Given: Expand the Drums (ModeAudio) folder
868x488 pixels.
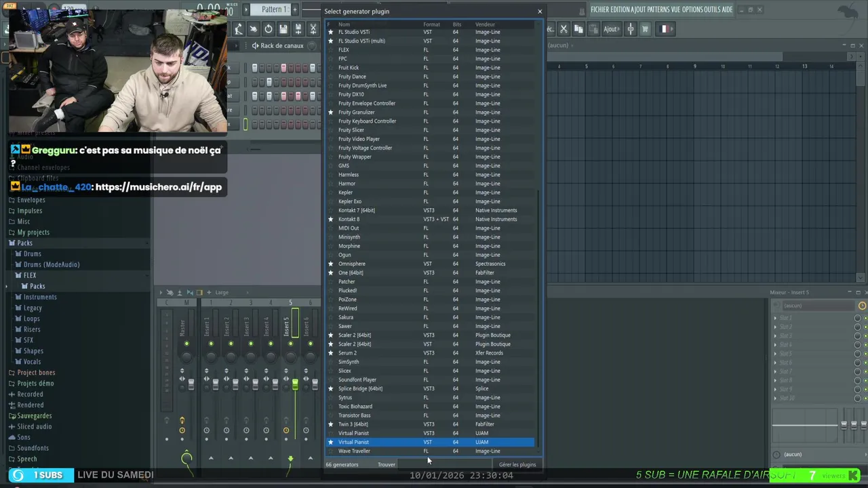Looking at the screenshot, I should 51,264.
